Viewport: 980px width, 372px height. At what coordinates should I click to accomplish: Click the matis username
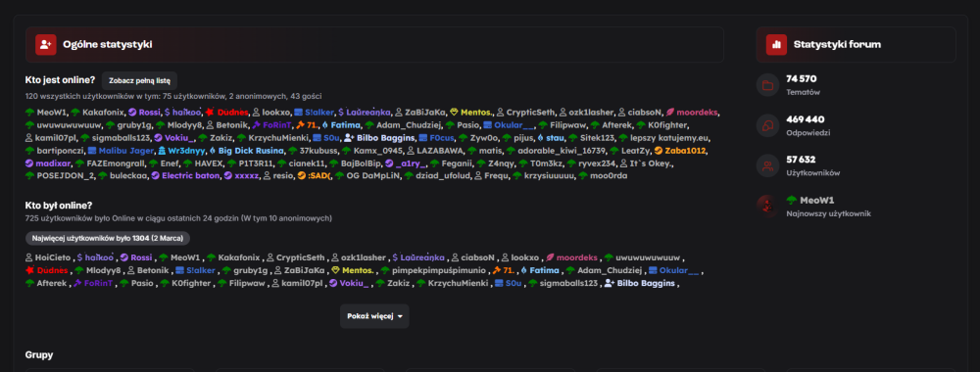[x=491, y=151]
